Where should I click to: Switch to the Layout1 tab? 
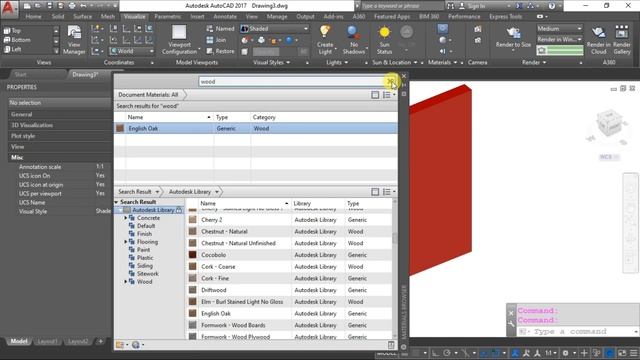pyautogui.click(x=47, y=341)
